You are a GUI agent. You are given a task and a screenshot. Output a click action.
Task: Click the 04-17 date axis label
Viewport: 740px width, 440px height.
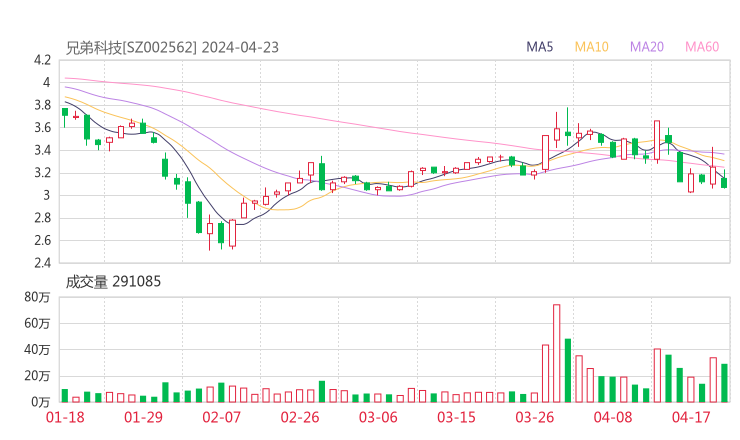(691, 417)
